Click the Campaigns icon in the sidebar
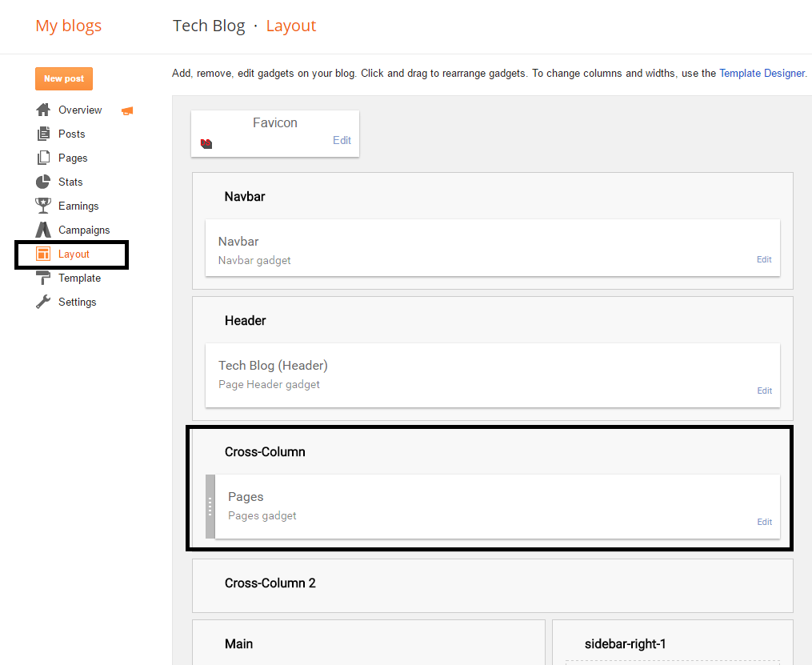 (x=43, y=230)
